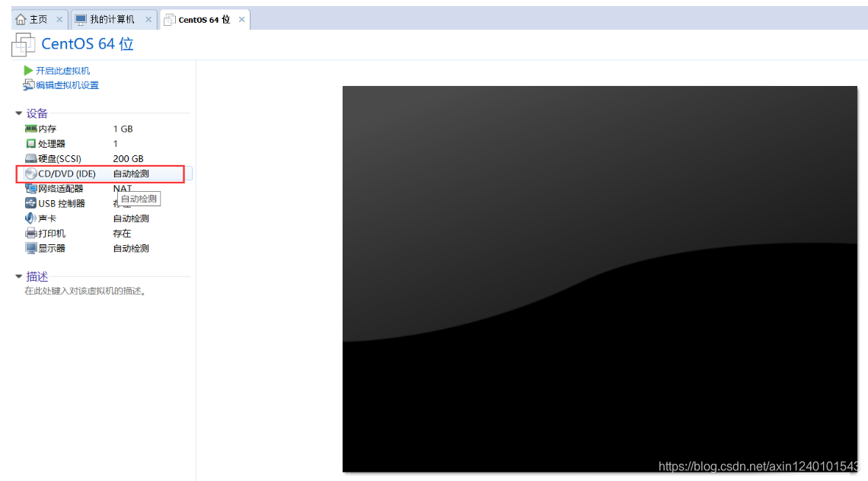Click the 设备 section heading
The width and height of the screenshot is (868, 481).
click(37, 113)
